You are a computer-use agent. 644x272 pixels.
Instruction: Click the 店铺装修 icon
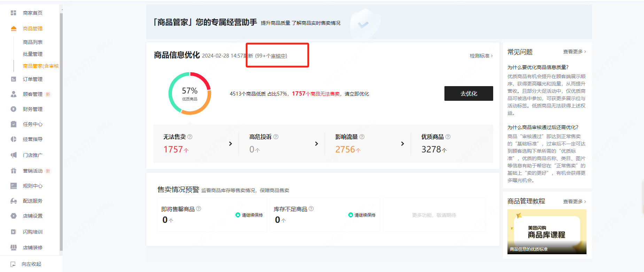coord(14,248)
